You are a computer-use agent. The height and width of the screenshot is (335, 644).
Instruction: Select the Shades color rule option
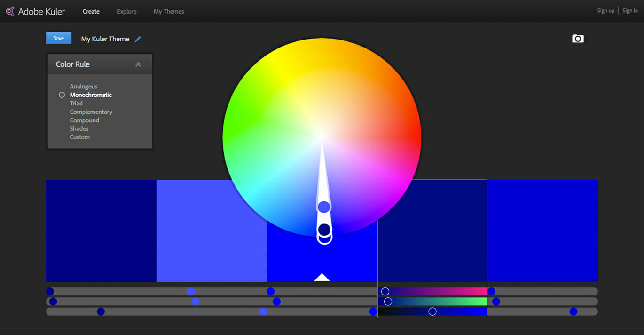[79, 128]
